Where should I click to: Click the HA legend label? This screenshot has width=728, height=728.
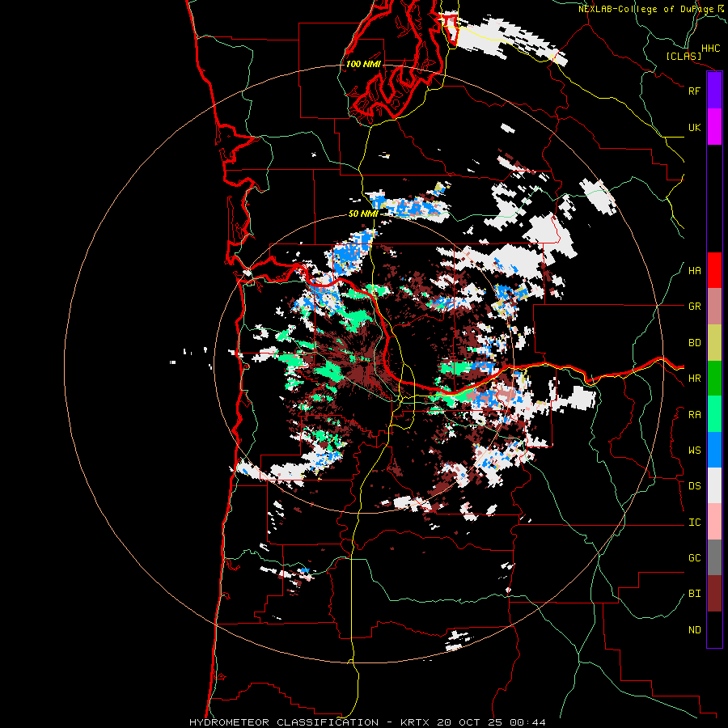pyautogui.click(x=694, y=270)
